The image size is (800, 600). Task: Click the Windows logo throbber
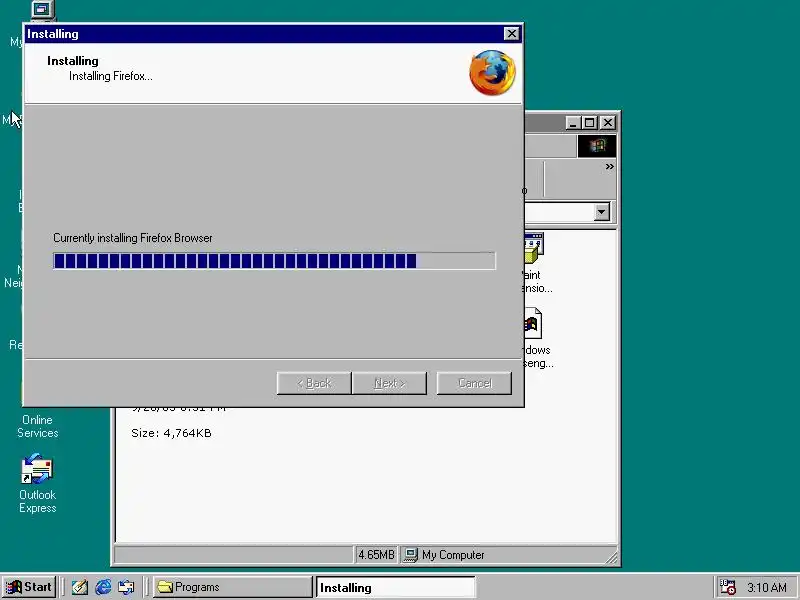596,146
